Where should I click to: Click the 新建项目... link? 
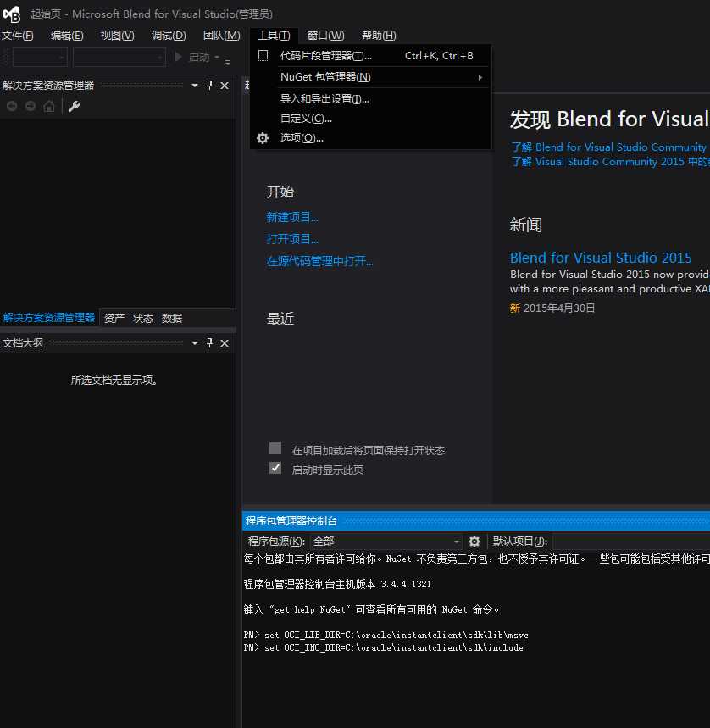pos(292,217)
